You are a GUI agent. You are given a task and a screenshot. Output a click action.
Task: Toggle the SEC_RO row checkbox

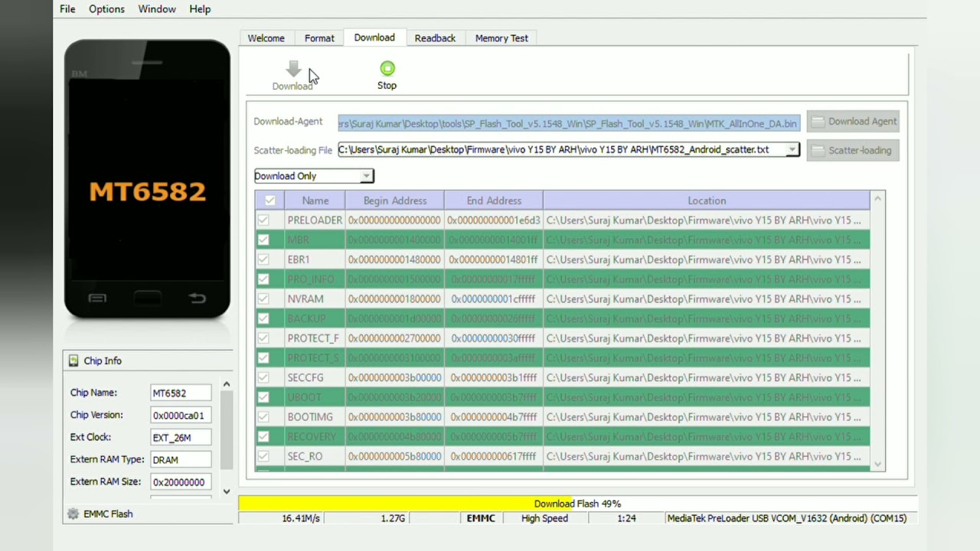(x=263, y=456)
